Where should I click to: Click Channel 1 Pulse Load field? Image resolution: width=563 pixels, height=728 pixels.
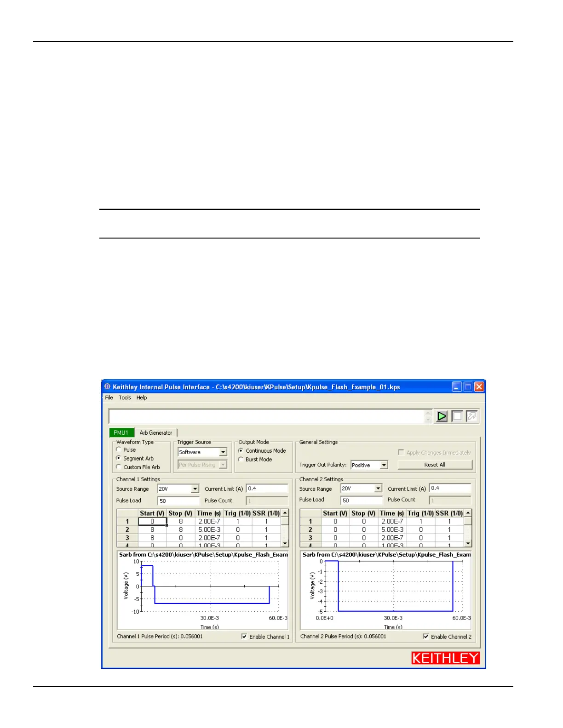point(178,500)
